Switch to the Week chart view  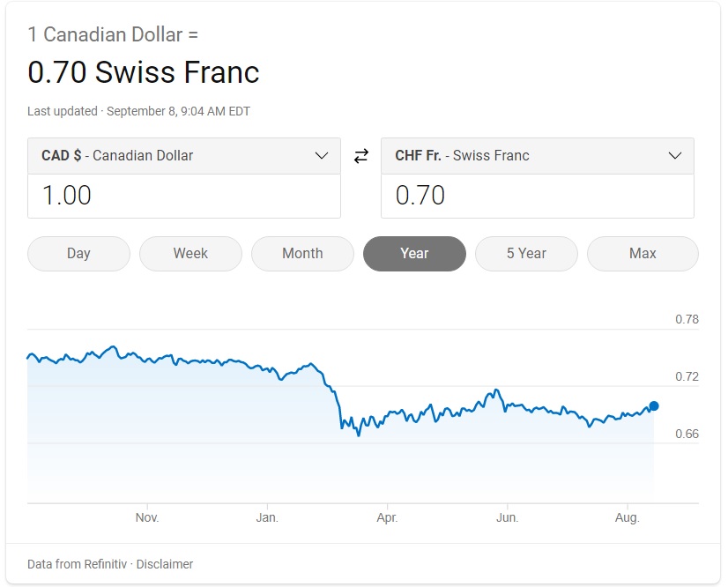pos(190,253)
